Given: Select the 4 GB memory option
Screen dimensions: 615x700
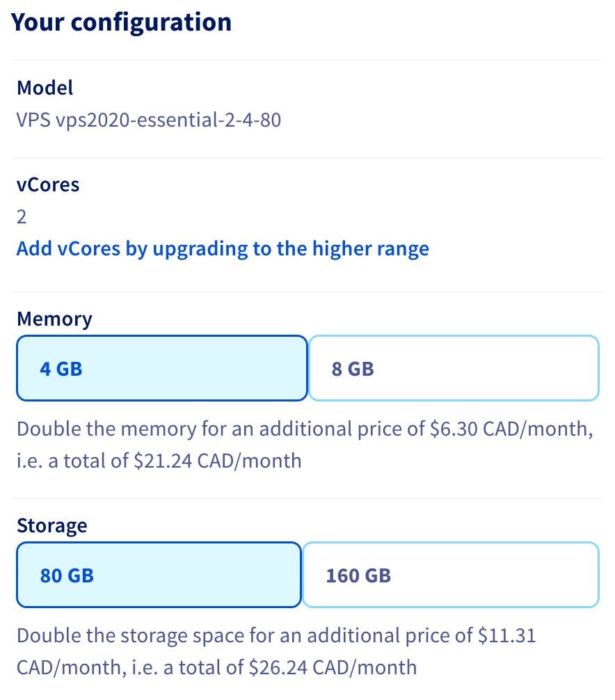Looking at the screenshot, I should click(161, 368).
